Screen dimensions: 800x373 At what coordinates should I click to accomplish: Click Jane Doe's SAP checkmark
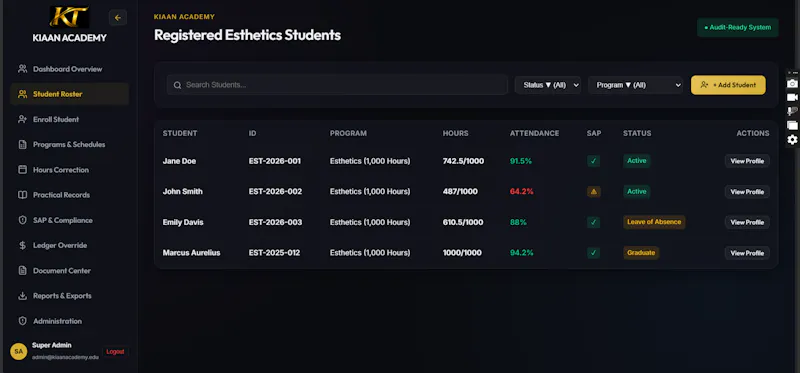pos(593,161)
